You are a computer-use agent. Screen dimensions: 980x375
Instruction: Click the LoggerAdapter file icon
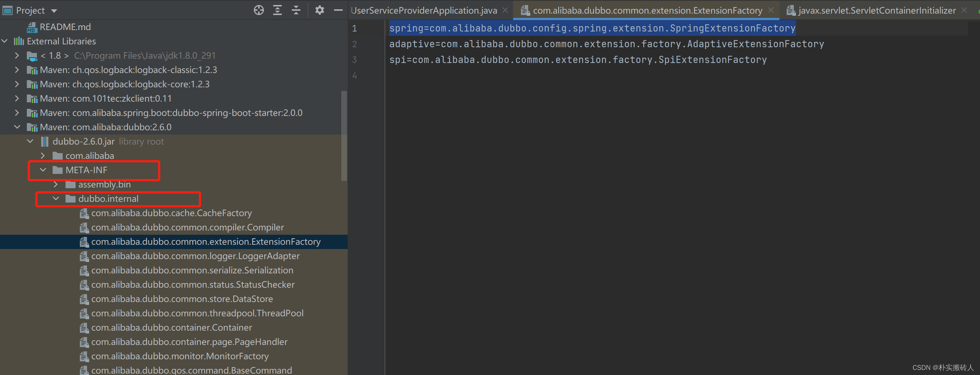[84, 256]
